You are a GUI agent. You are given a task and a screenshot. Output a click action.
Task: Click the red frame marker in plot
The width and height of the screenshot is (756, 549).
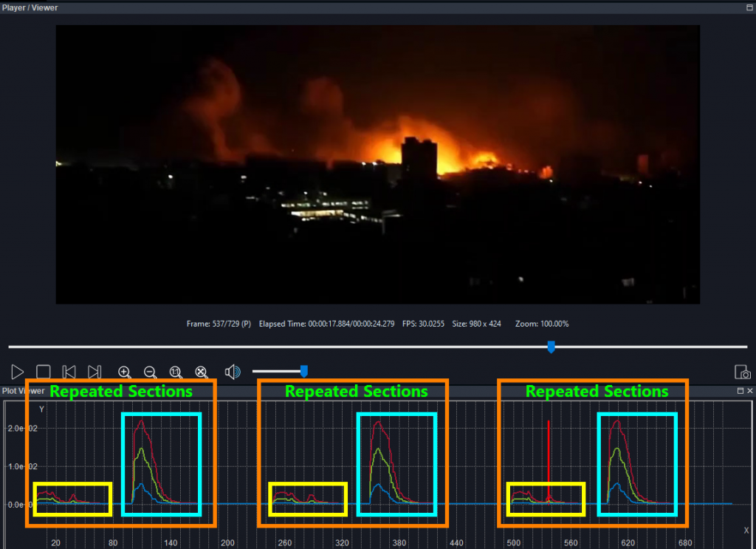point(549,458)
